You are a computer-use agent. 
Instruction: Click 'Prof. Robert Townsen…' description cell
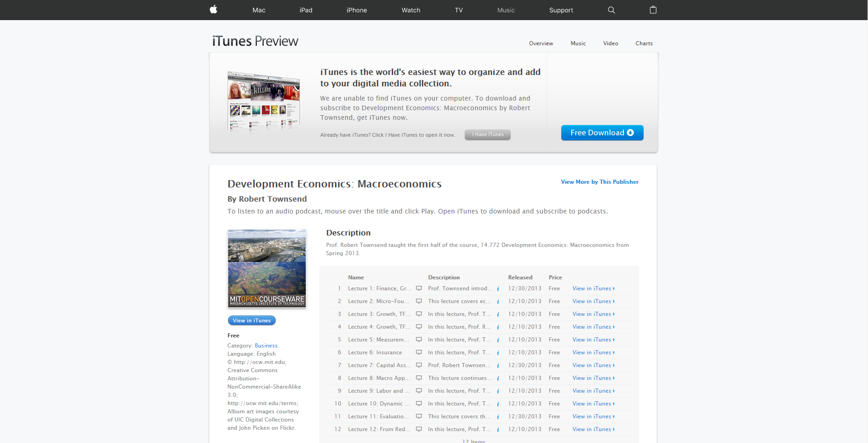459,365
